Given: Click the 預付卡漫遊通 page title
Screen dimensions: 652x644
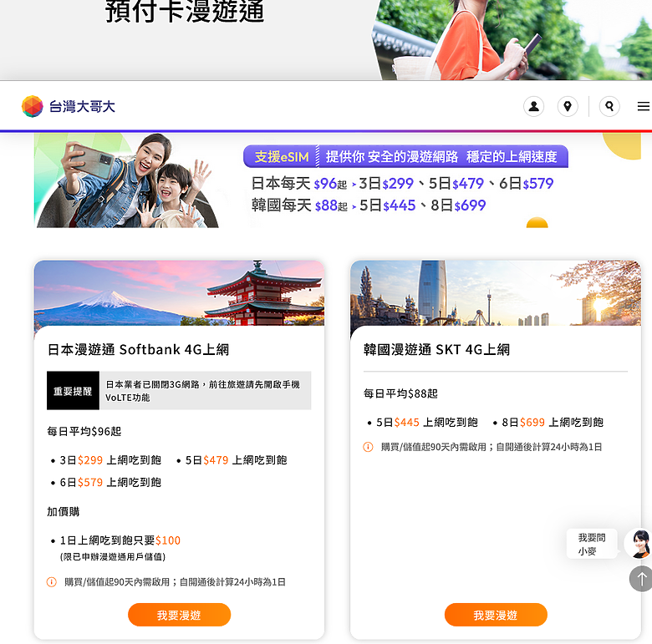Looking at the screenshot, I should (x=185, y=12).
